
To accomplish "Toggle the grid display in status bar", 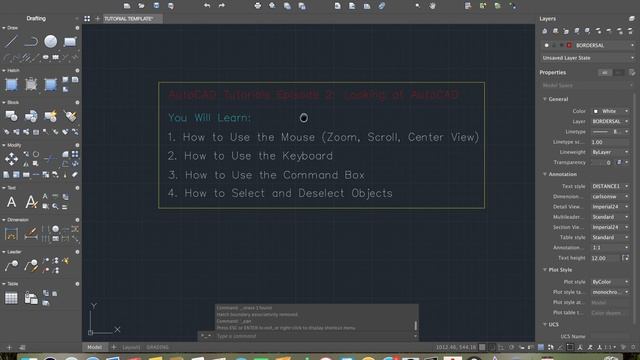I will coord(482,347).
